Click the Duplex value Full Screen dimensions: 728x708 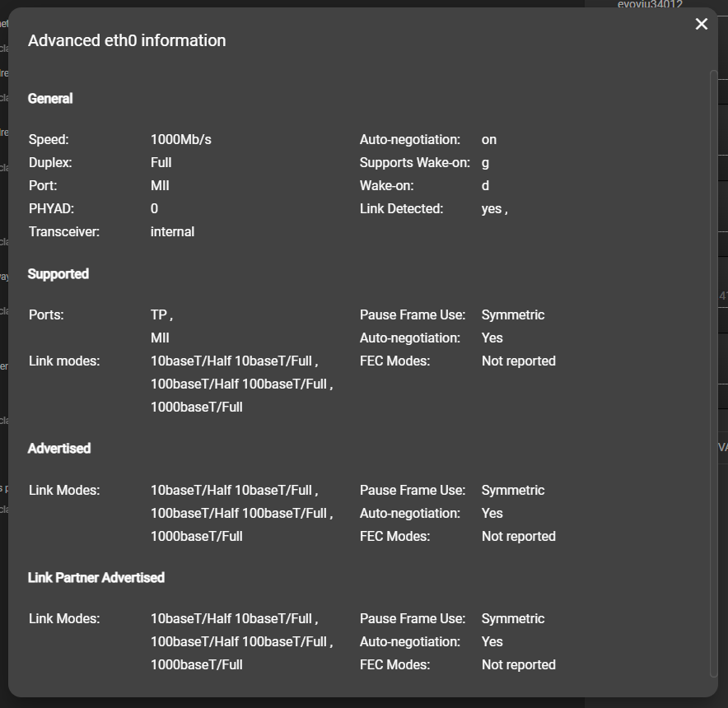click(161, 162)
